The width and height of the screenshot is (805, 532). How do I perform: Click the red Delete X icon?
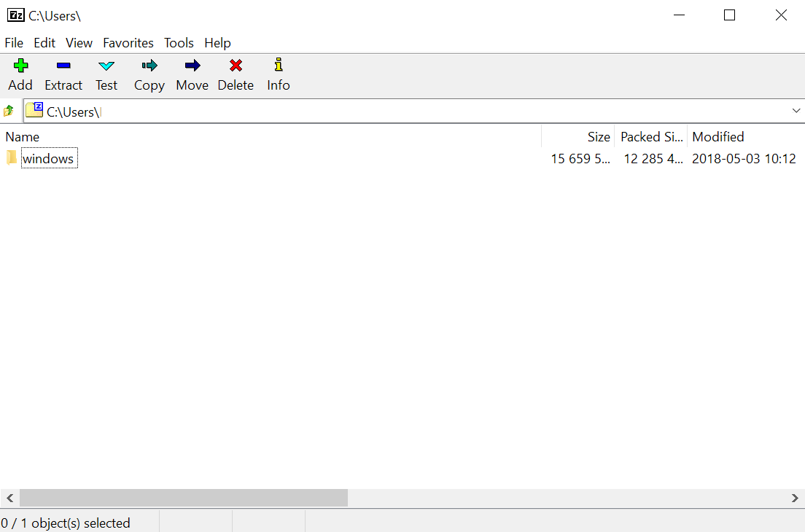click(236, 66)
